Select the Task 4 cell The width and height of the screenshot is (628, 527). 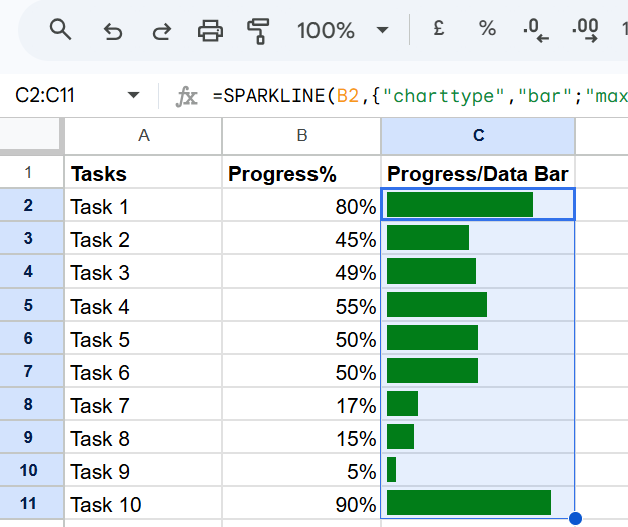coord(143,305)
